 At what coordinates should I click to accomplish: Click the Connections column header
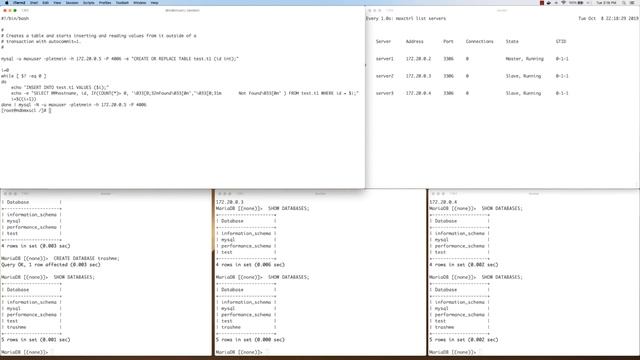click(480, 42)
